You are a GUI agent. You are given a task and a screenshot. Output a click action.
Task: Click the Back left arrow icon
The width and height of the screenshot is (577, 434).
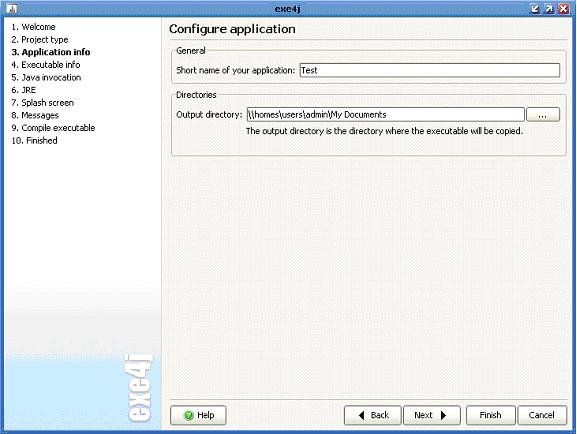tap(361, 415)
